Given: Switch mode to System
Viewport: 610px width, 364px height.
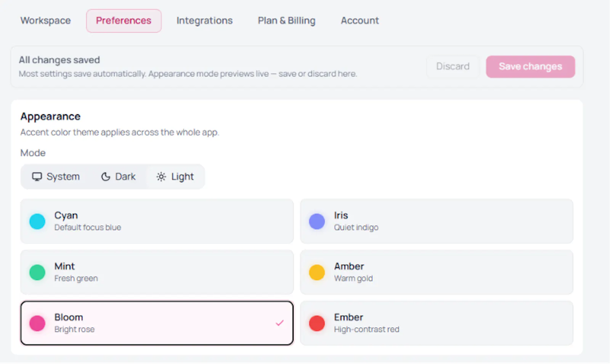Looking at the screenshot, I should point(56,176).
